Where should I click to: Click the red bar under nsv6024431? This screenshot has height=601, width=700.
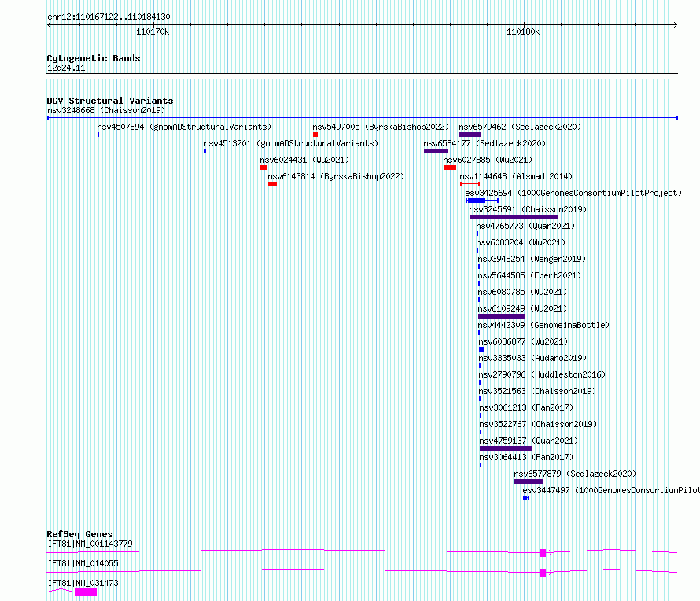[263, 168]
